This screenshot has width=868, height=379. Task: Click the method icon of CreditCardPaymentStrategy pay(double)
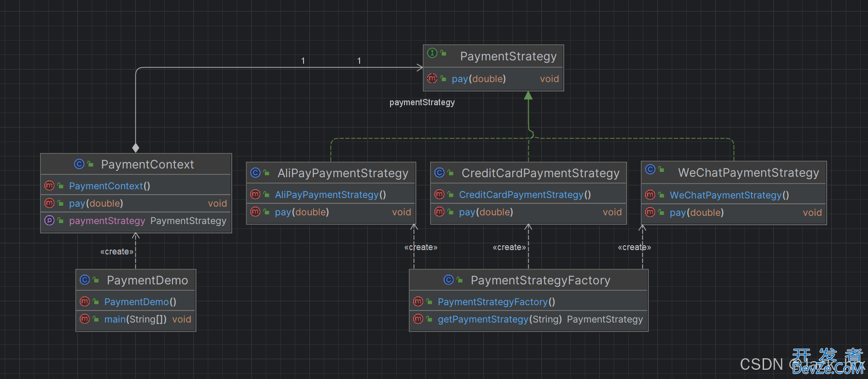pos(439,212)
